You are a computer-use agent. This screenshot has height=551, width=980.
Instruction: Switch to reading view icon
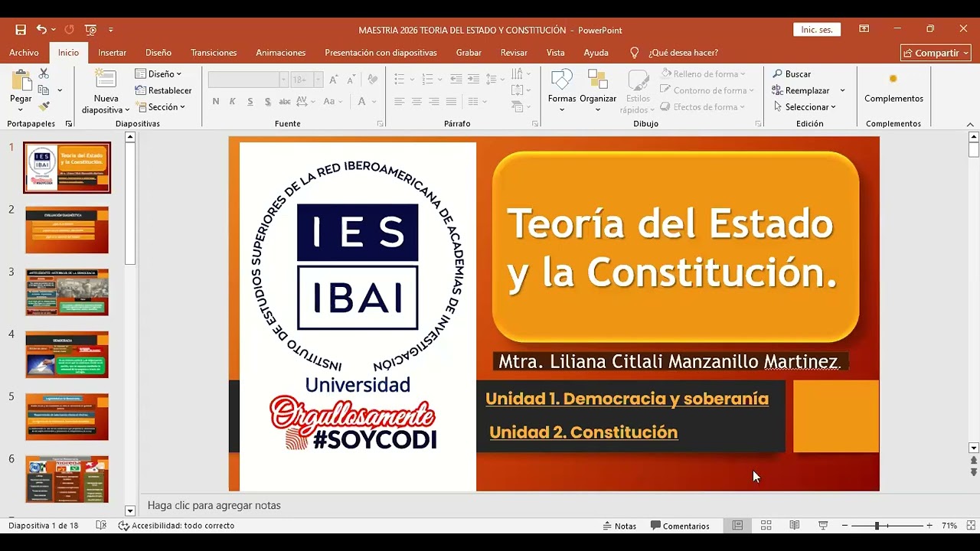(x=795, y=526)
